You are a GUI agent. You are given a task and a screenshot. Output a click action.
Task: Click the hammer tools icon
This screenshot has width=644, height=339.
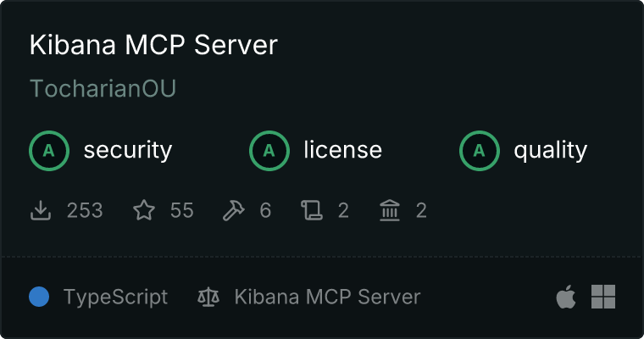[233, 210]
